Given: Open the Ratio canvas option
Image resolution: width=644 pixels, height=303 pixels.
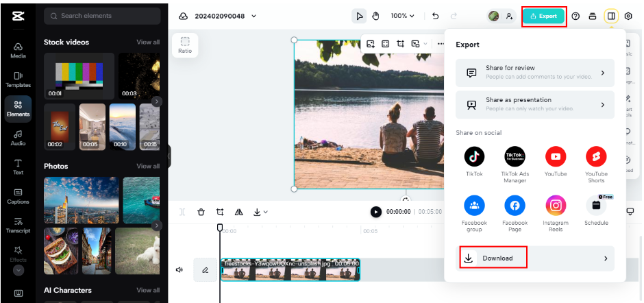Looking at the screenshot, I should pyautogui.click(x=185, y=45).
